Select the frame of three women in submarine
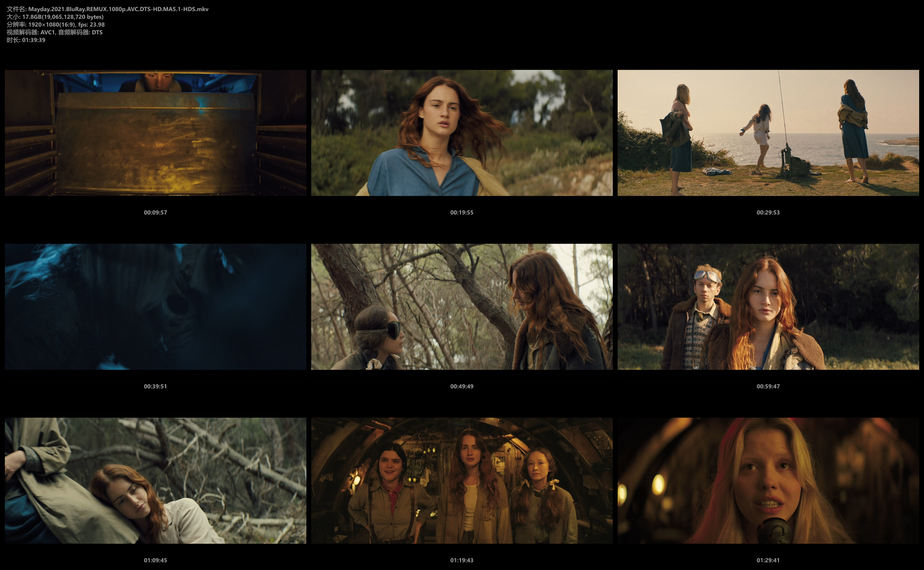Image resolution: width=924 pixels, height=570 pixels. [462, 481]
